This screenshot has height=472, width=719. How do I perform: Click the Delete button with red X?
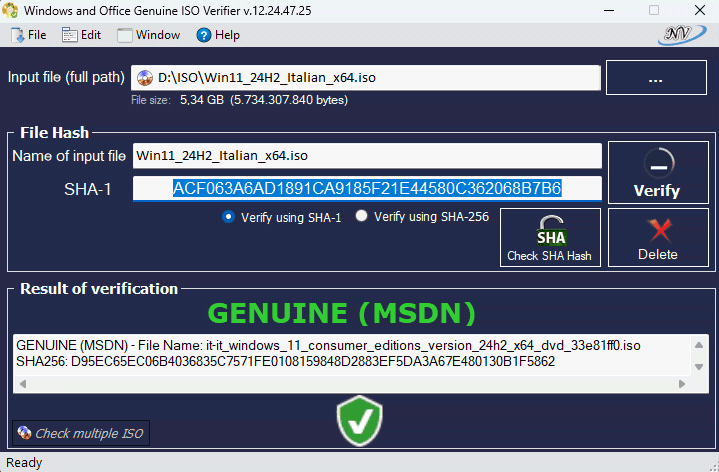[658, 238]
